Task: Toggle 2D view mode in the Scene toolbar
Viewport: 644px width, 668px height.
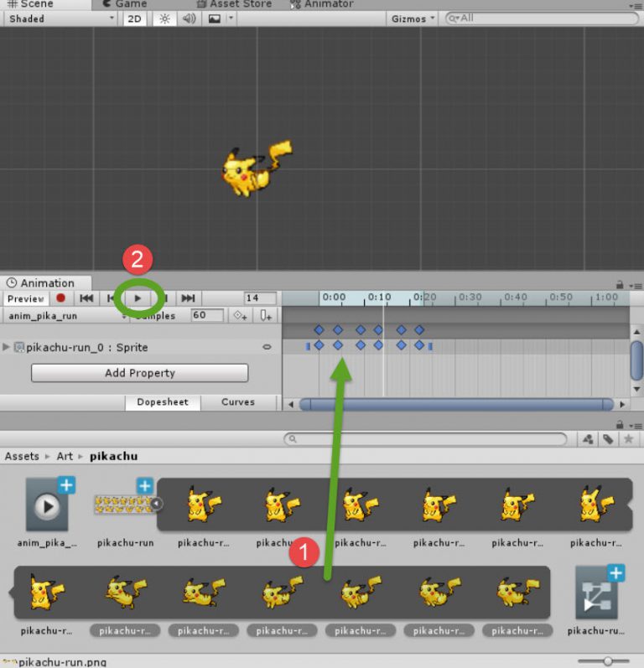Action: [134, 18]
